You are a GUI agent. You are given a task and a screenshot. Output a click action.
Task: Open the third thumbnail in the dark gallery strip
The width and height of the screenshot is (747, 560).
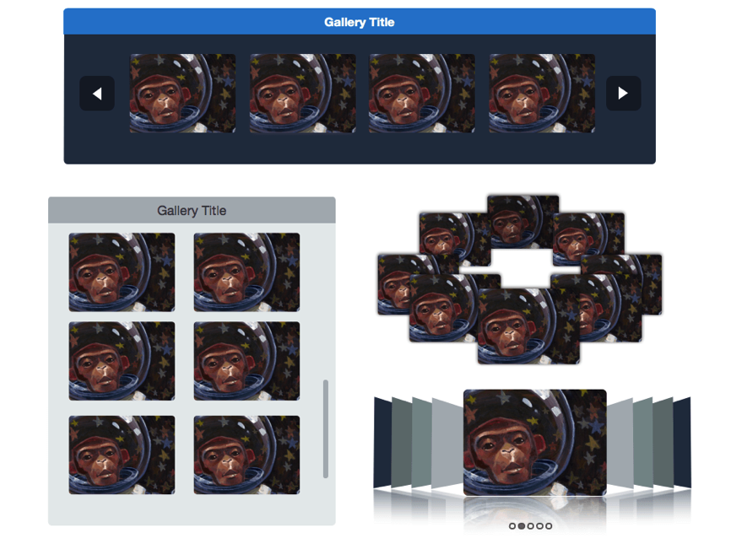[422, 94]
